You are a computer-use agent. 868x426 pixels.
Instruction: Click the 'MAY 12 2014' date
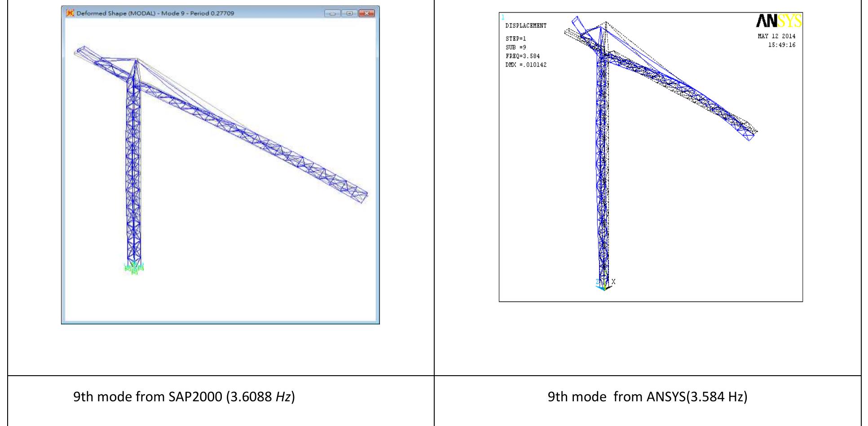click(776, 36)
